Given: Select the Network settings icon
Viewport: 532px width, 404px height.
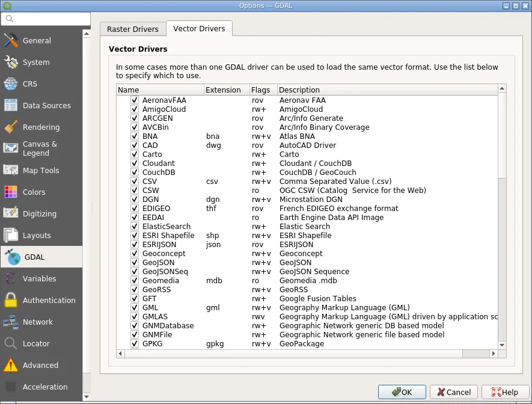Looking at the screenshot, I should 11,322.
